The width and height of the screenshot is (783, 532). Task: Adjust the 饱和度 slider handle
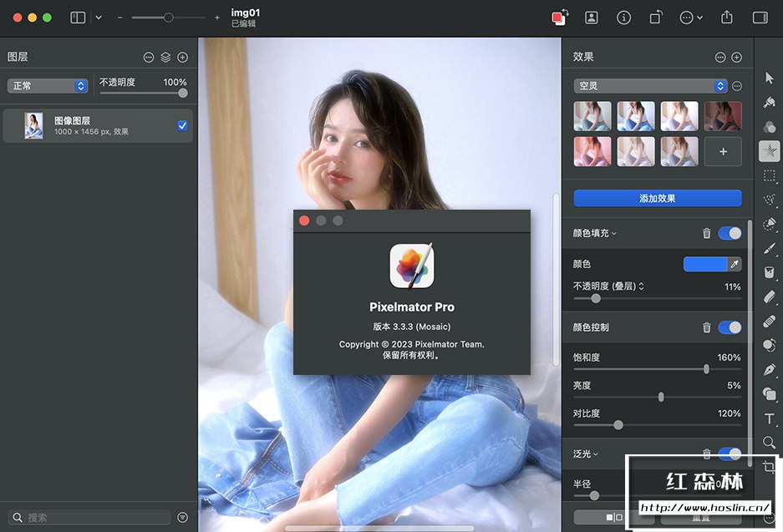click(x=706, y=369)
